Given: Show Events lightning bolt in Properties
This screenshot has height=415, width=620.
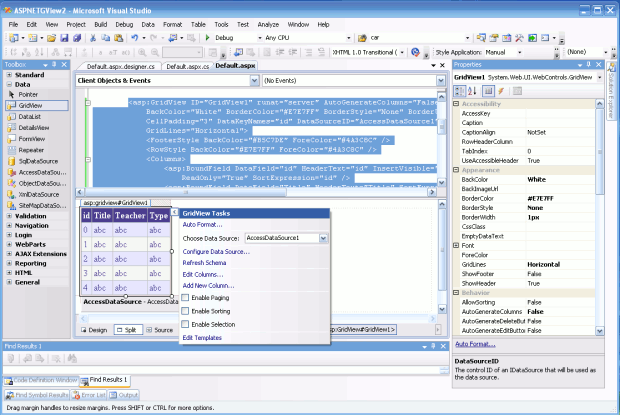Looking at the screenshot, I should 501,91.
